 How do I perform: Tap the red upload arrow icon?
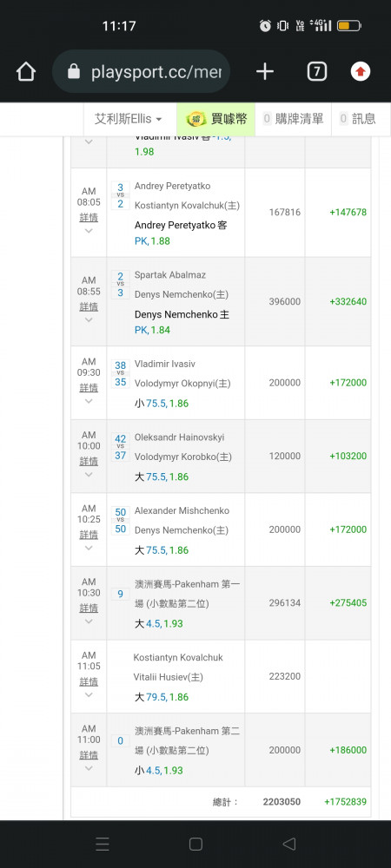click(361, 71)
